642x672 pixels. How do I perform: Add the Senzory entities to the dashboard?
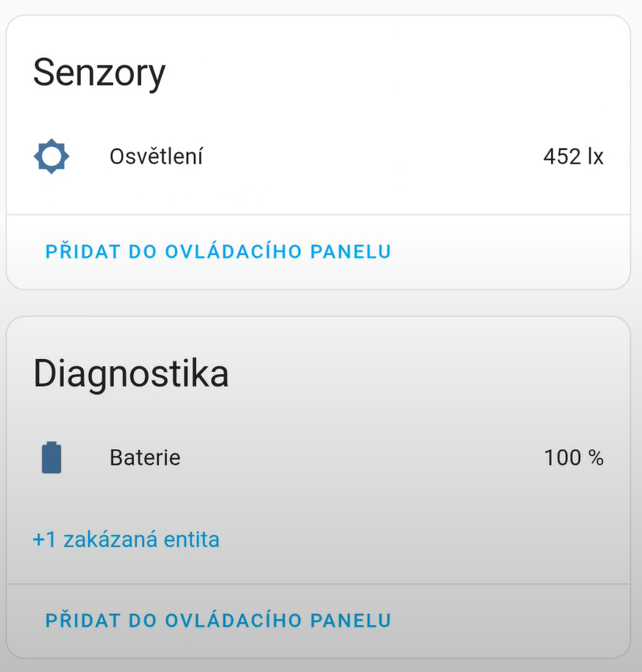click(218, 252)
